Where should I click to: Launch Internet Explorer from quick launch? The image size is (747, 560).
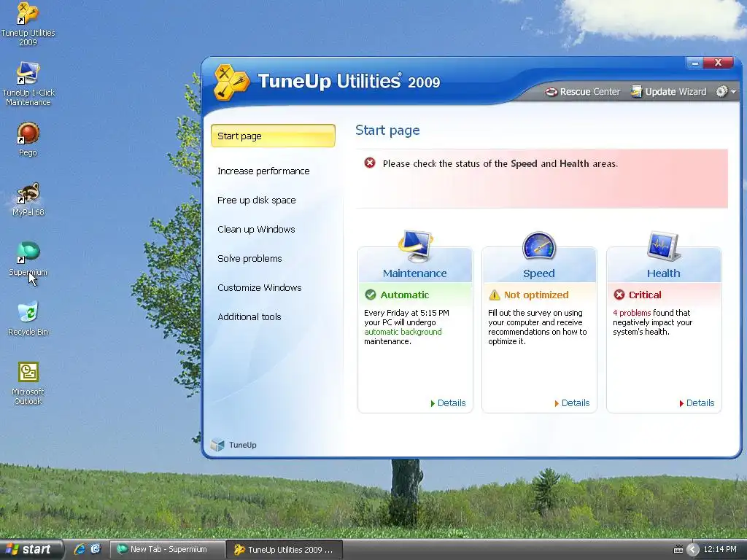(80, 549)
